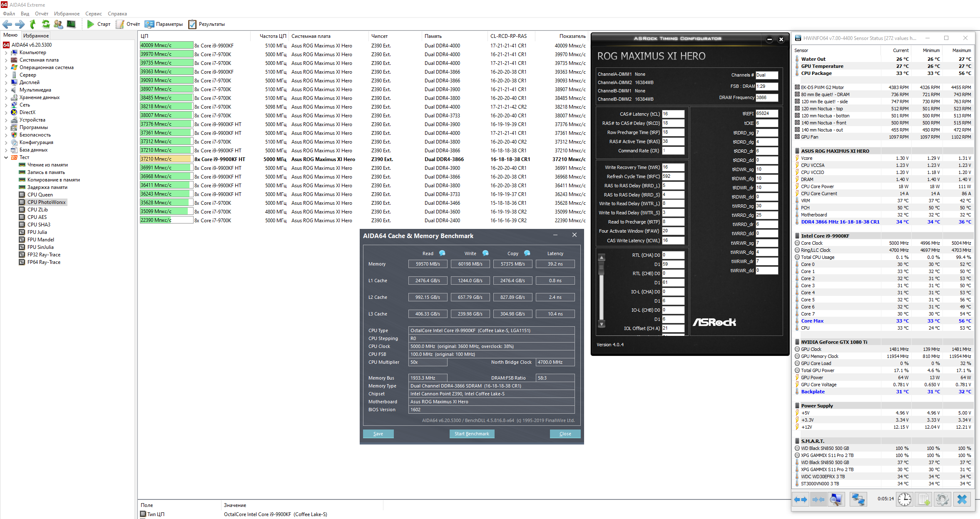
Task: Click the HWiNFO log file icon
Action: (923, 499)
